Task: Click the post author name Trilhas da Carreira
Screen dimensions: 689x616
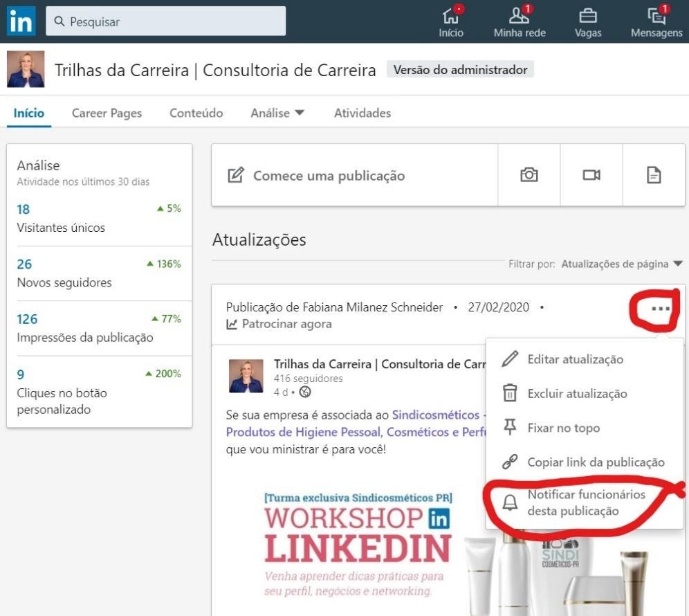Action: 380,364
